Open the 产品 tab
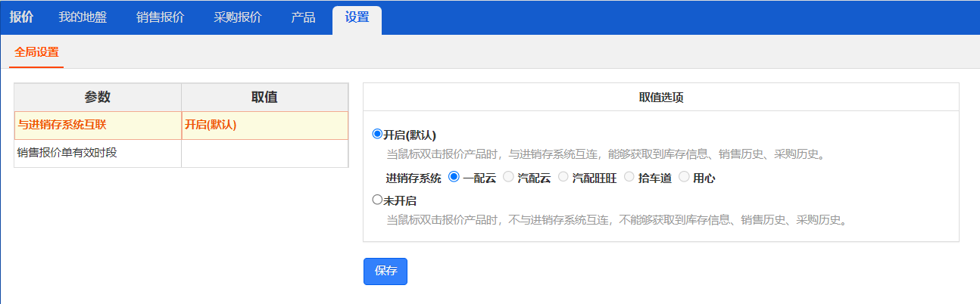This screenshot has height=304, width=980. pyautogui.click(x=303, y=17)
